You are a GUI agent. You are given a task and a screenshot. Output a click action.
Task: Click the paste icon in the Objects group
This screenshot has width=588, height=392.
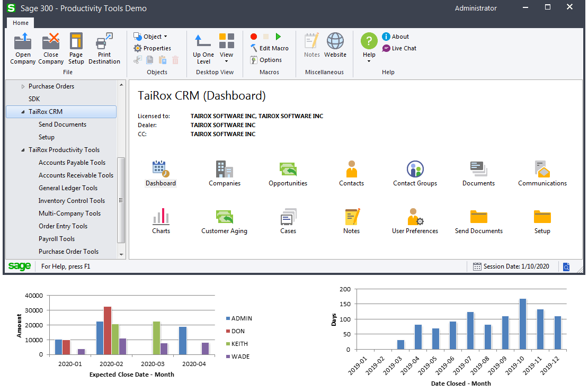pyautogui.click(x=163, y=60)
